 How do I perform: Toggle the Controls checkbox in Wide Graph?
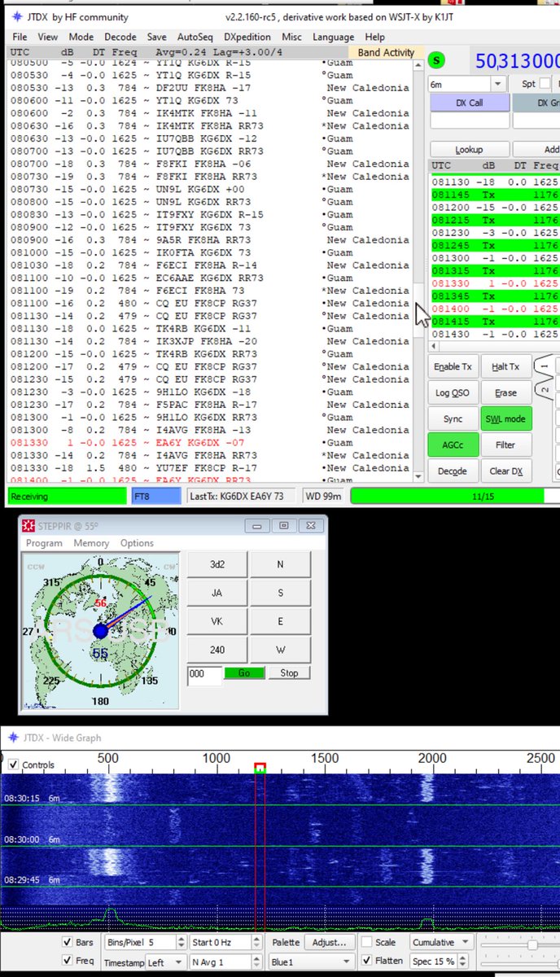click(13, 765)
